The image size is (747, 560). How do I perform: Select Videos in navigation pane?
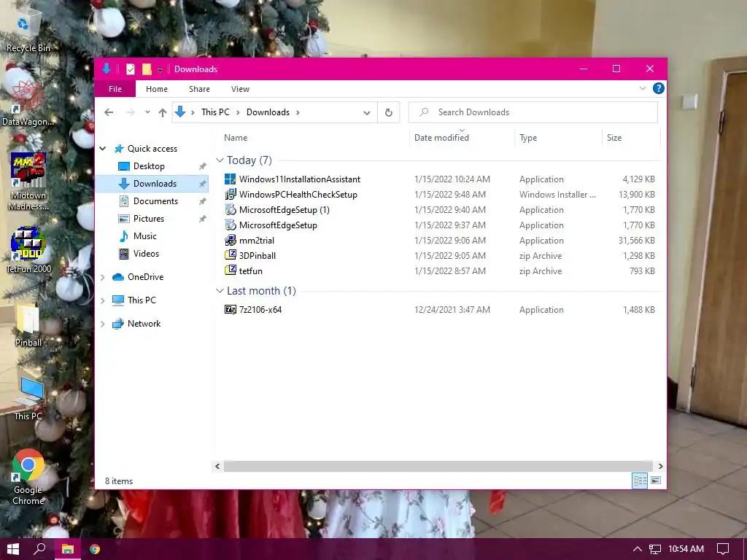pyautogui.click(x=146, y=254)
